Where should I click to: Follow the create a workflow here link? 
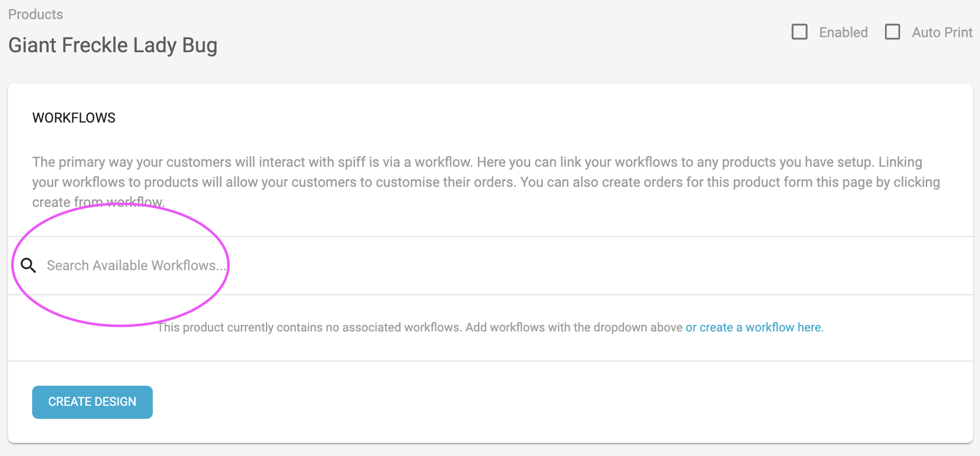coord(754,327)
